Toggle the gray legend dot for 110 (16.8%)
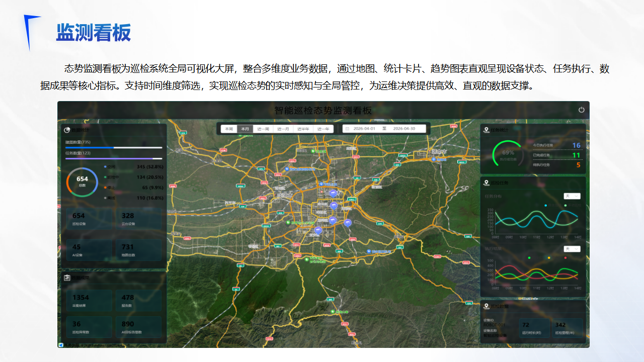 click(x=105, y=198)
